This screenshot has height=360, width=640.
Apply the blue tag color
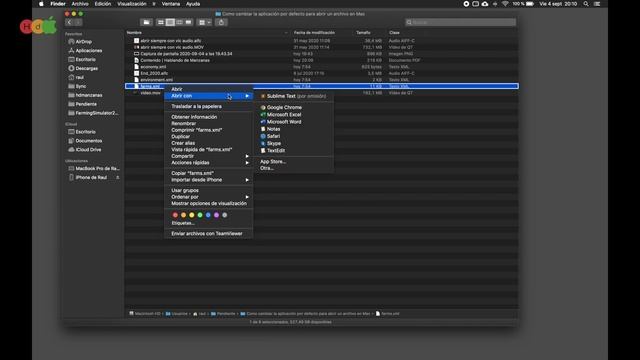click(208, 215)
